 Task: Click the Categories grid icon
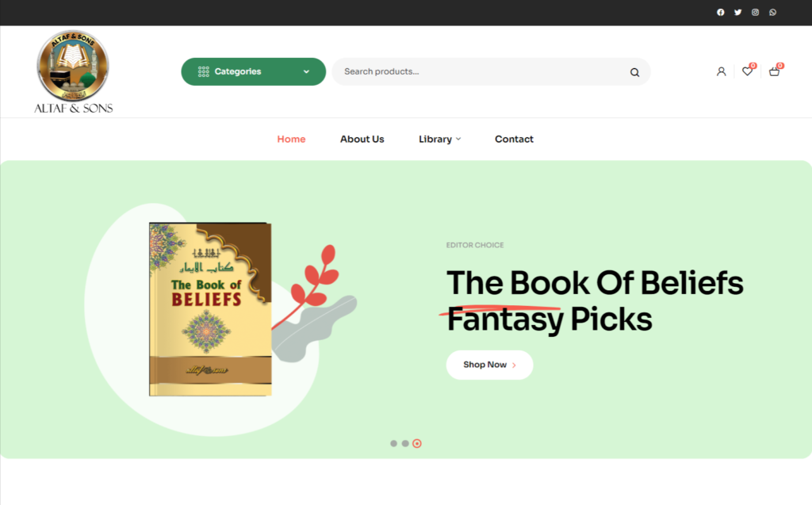coord(204,71)
